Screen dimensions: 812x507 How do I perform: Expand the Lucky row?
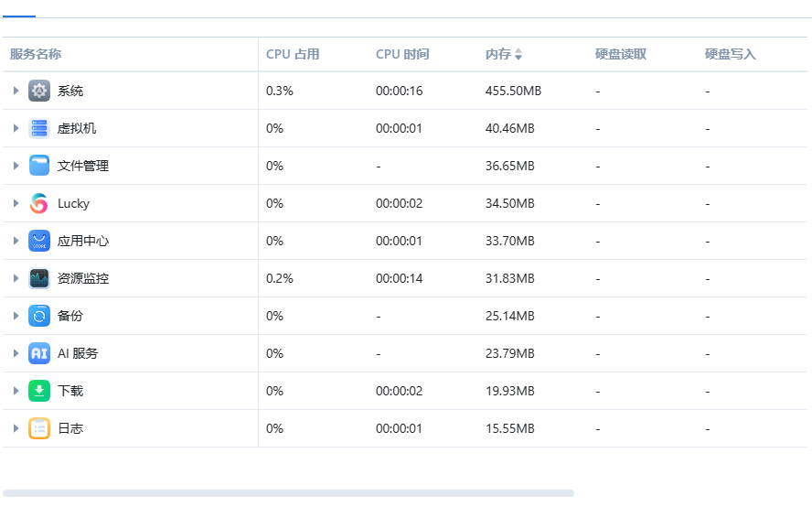coord(16,203)
